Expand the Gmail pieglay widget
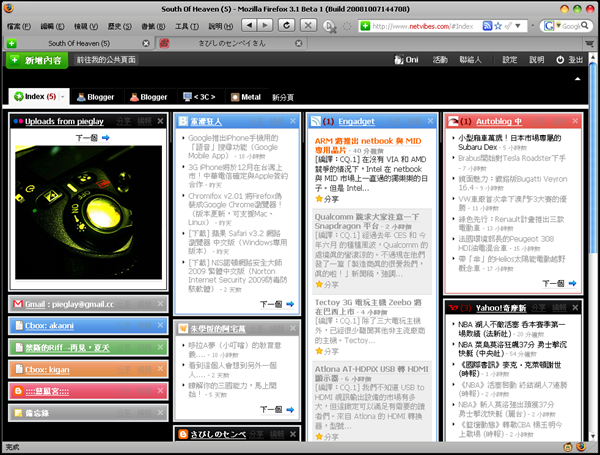This screenshot has width=600, height=455. (88, 304)
